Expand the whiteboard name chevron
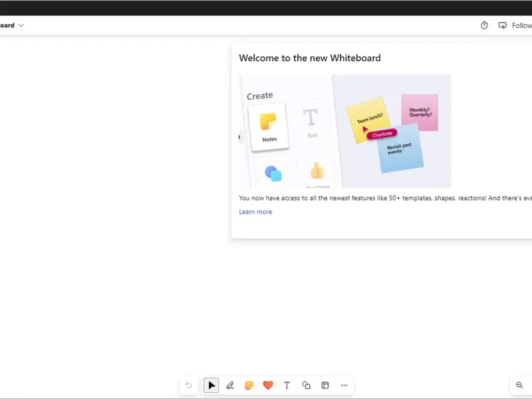The height and width of the screenshot is (399, 532). tap(21, 25)
